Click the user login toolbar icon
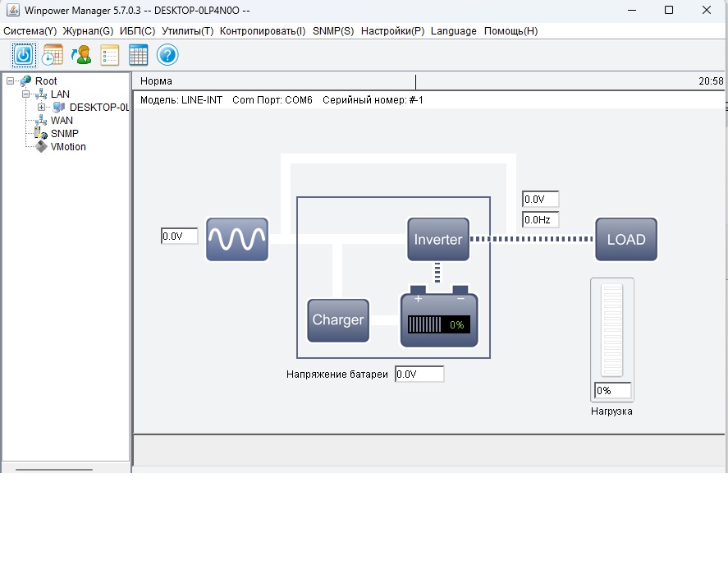728x588 pixels. coord(81,55)
